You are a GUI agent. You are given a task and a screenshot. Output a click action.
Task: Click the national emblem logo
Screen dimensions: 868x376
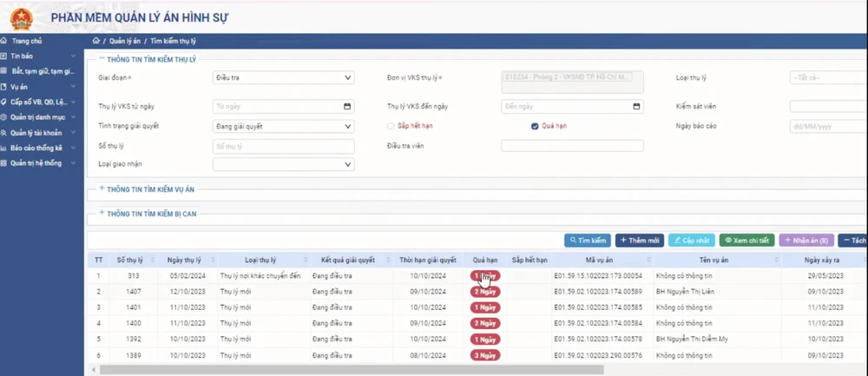19,18
